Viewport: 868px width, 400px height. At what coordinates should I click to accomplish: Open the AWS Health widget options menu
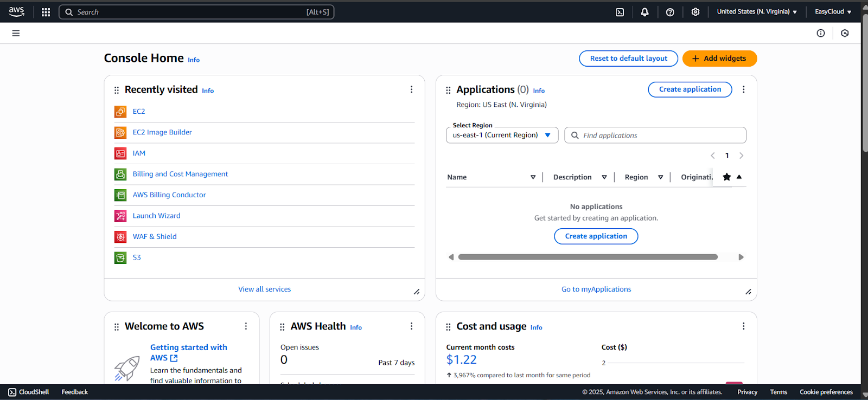(x=411, y=326)
